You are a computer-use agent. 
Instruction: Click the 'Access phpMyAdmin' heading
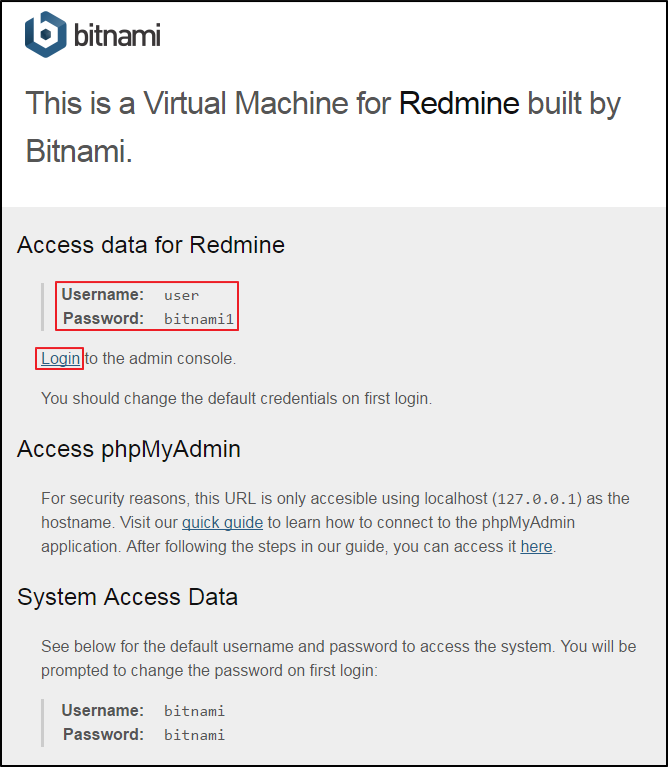[129, 449]
